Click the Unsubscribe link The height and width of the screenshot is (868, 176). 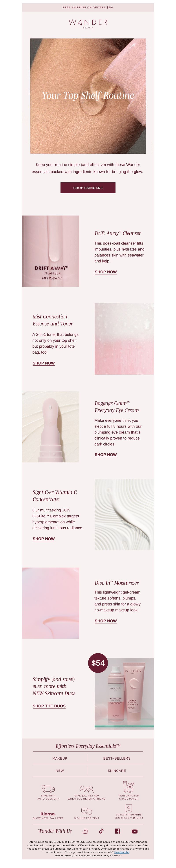(x=122, y=852)
